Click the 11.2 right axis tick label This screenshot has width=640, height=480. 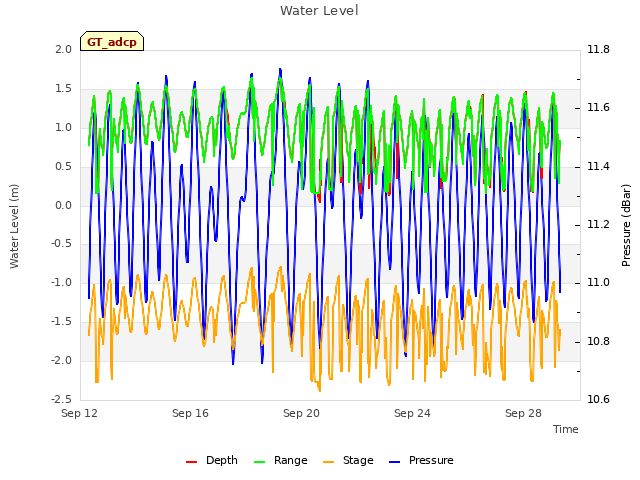click(598, 224)
